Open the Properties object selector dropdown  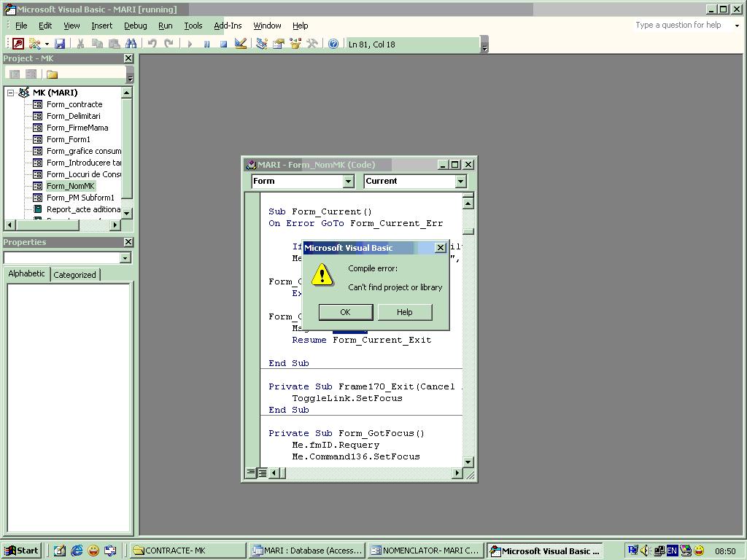coord(125,257)
